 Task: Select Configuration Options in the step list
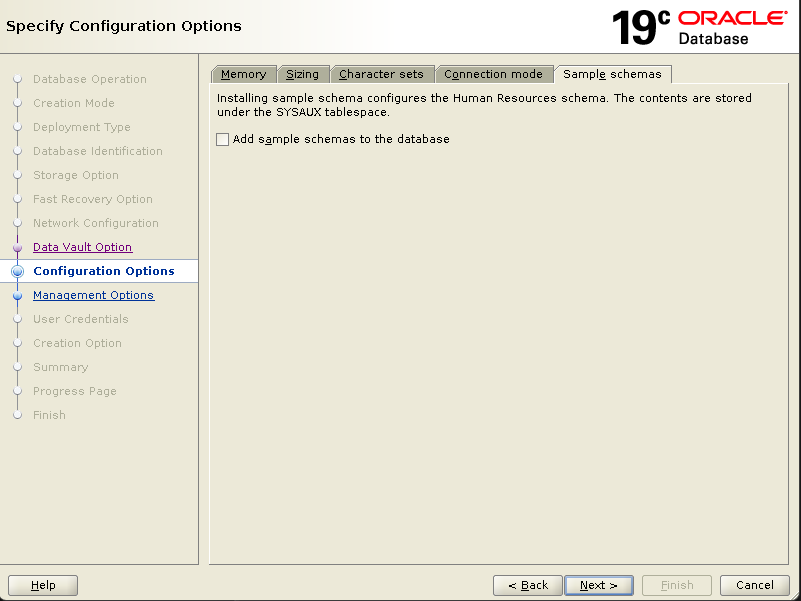[x=104, y=271]
